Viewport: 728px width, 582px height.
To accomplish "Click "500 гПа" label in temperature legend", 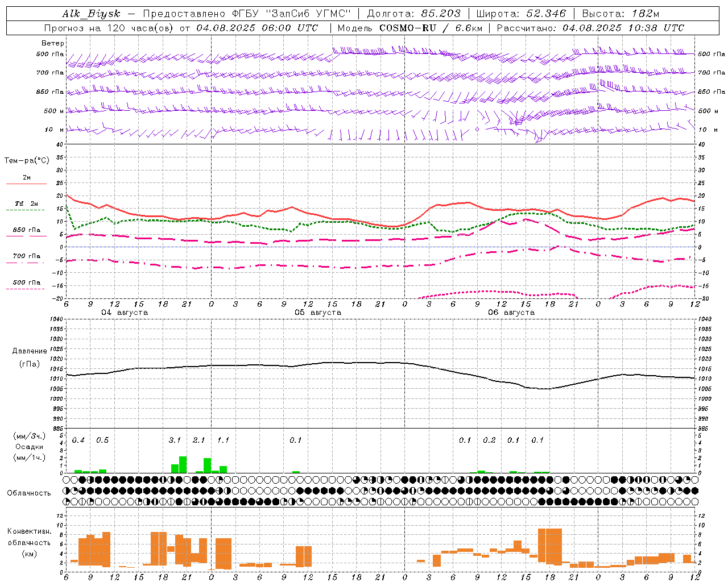I will (x=27, y=282).
